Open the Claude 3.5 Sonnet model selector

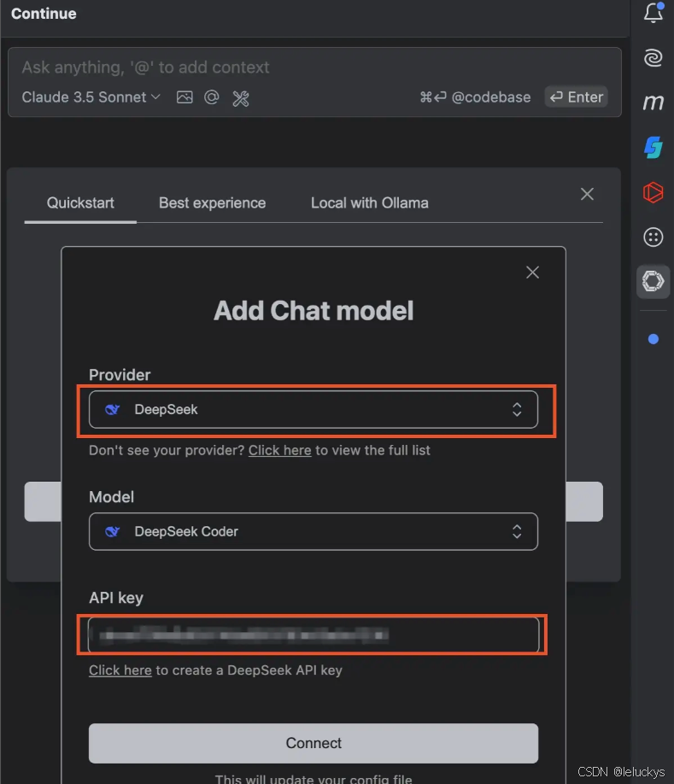[x=91, y=97]
